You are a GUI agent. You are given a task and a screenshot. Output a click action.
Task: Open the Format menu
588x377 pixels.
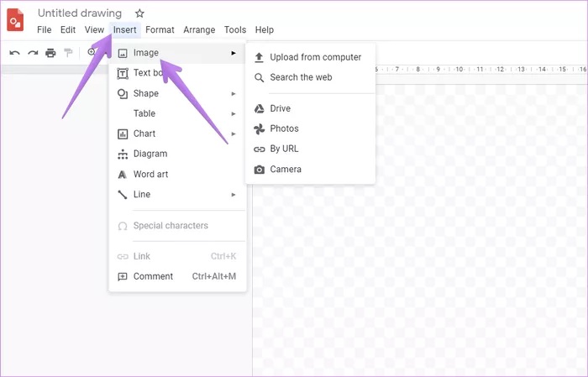point(160,29)
